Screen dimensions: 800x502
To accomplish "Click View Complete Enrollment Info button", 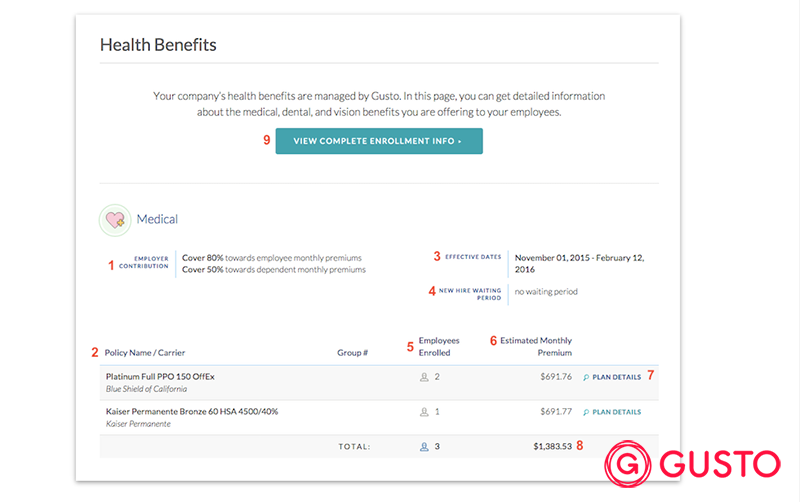I will tap(379, 141).
